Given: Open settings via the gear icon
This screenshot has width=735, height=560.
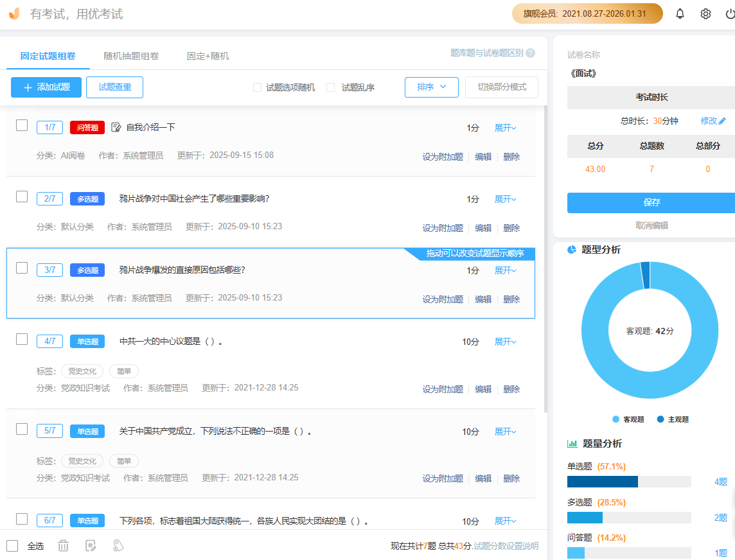Looking at the screenshot, I should (x=705, y=13).
